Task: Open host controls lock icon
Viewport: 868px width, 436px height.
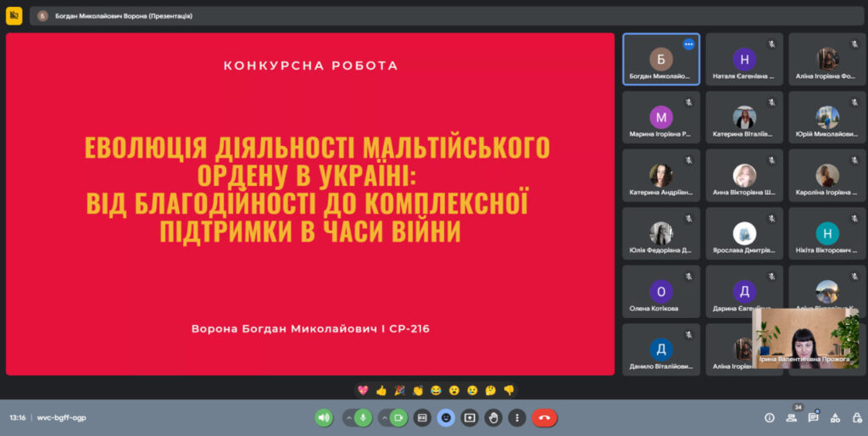Action: pyautogui.click(x=857, y=417)
